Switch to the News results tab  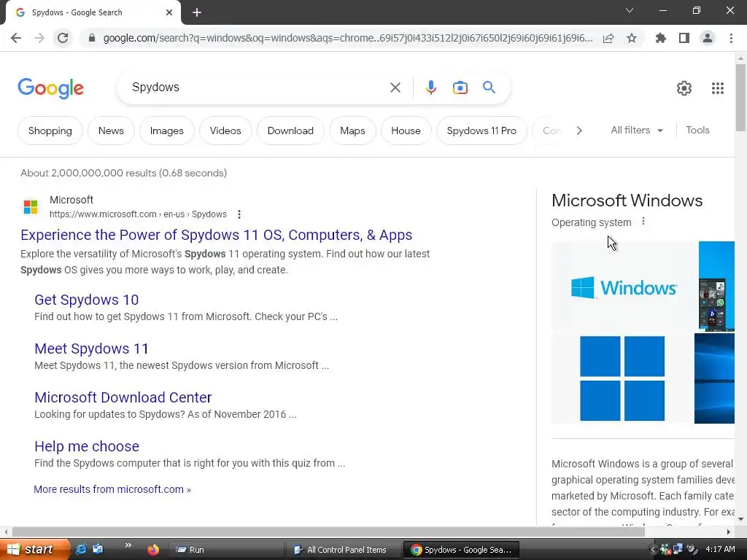[111, 131]
